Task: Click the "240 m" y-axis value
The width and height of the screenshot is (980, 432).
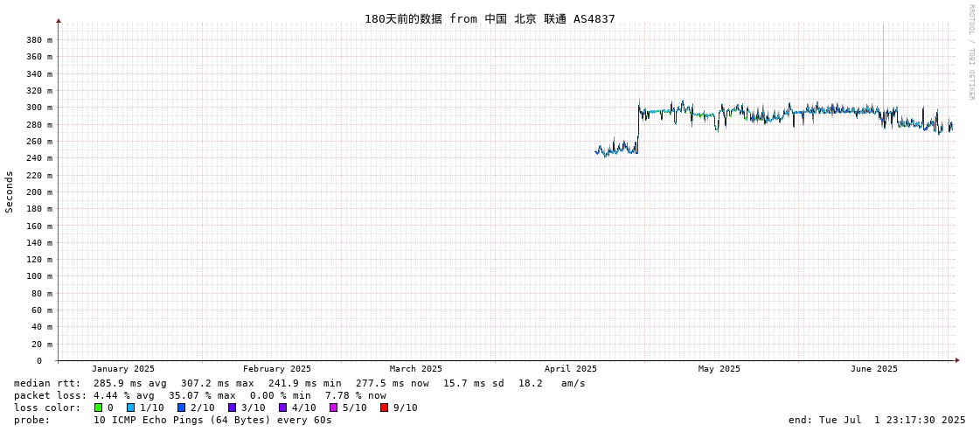Action: (39, 158)
